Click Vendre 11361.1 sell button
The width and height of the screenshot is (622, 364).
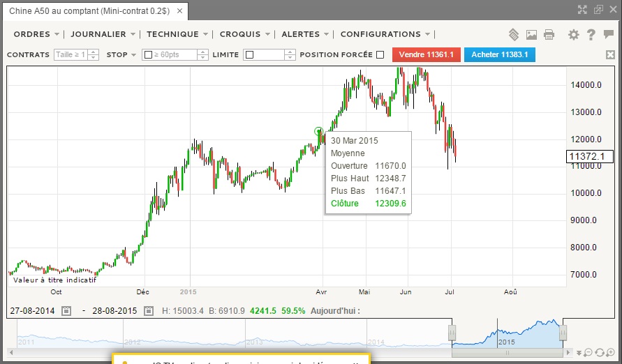427,54
